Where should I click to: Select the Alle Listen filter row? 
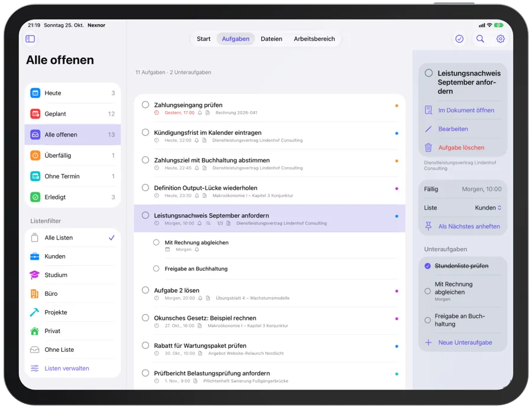click(x=73, y=238)
